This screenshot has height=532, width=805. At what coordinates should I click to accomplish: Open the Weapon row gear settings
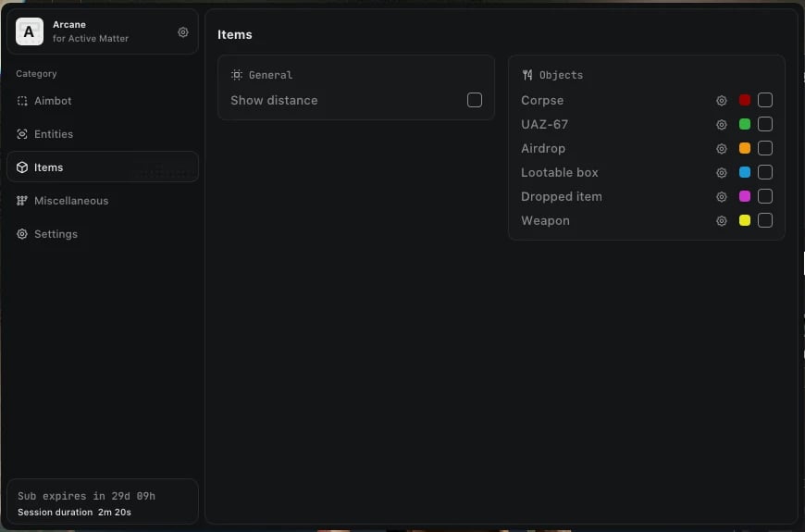722,221
